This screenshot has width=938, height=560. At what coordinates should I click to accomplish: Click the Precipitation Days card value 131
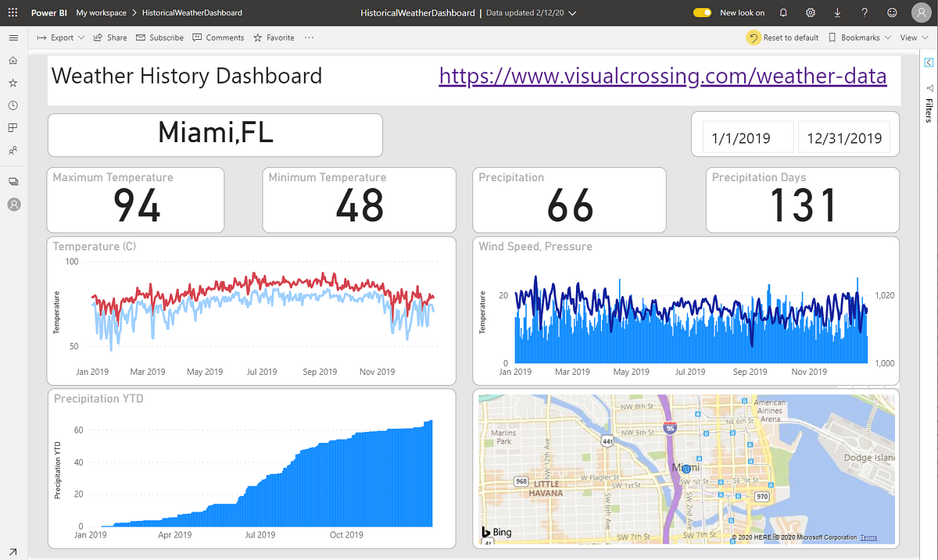click(804, 206)
